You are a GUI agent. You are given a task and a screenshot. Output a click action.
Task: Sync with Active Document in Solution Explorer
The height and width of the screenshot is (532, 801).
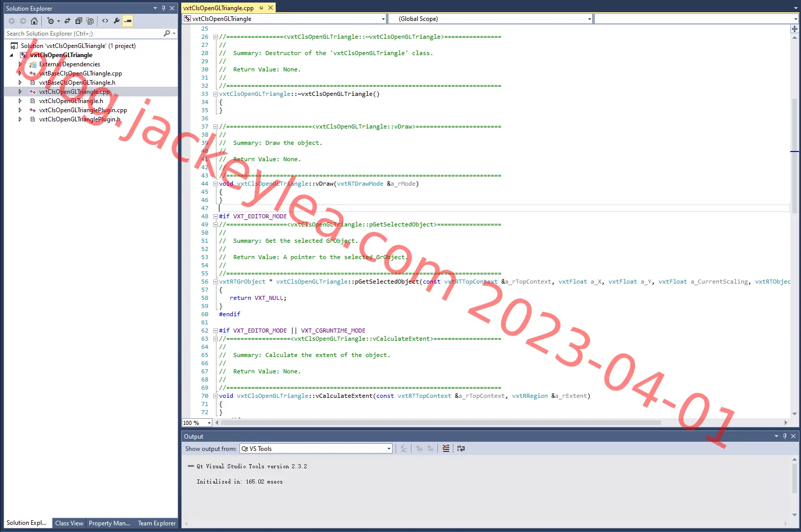[67, 21]
